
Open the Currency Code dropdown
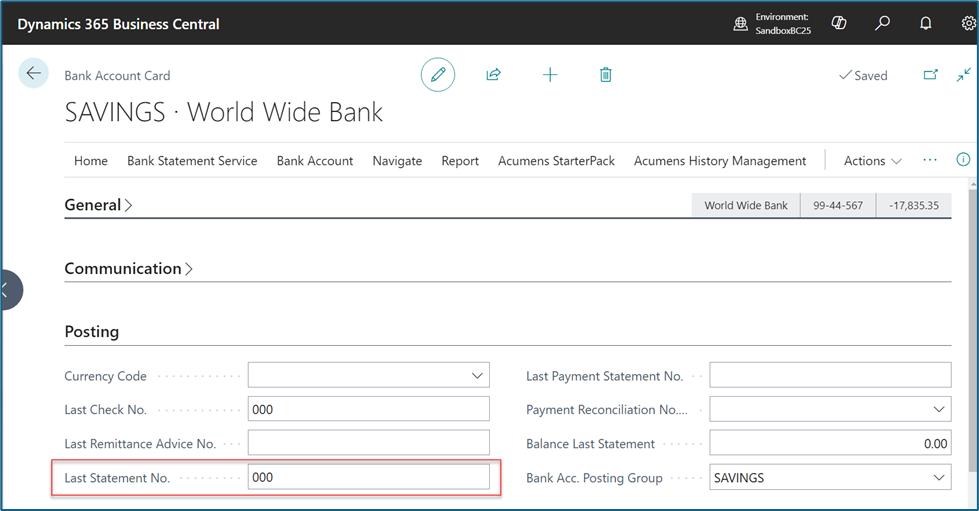coord(477,375)
